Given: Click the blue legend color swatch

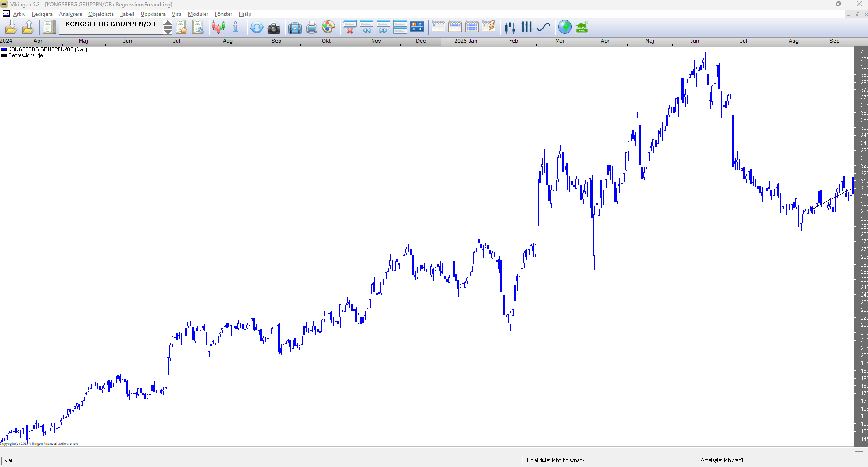Looking at the screenshot, I should point(4,49).
